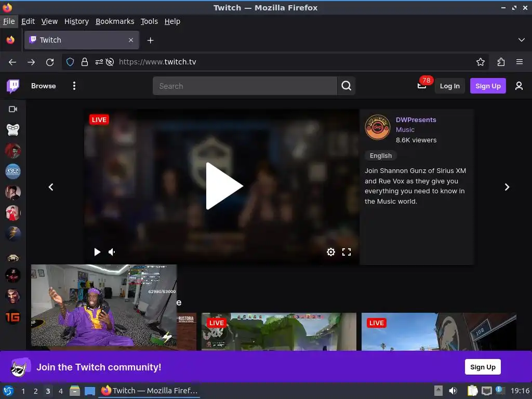The height and width of the screenshot is (399, 532).
Task: Open the live street scene stream thumbnail
Action: point(438,331)
